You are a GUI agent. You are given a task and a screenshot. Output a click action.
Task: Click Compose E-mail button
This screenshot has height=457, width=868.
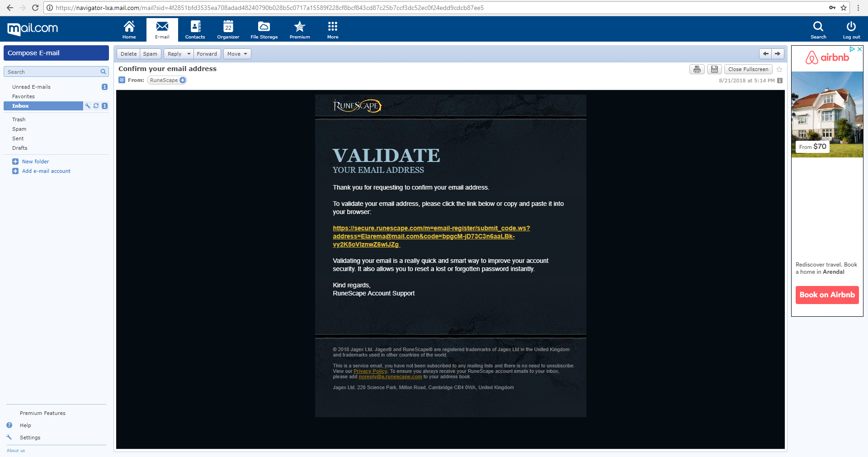(56, 53)
